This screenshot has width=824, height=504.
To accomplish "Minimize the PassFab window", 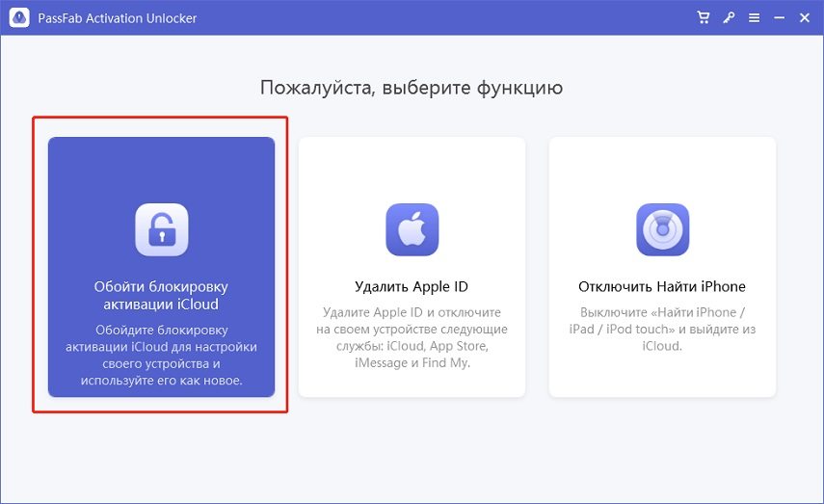I will coord(780,18).
